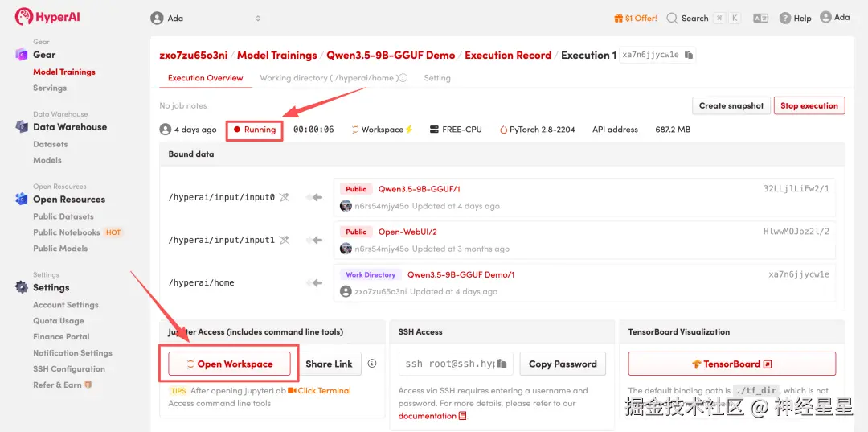Click the SSH command input field

[x=456, y=364]
